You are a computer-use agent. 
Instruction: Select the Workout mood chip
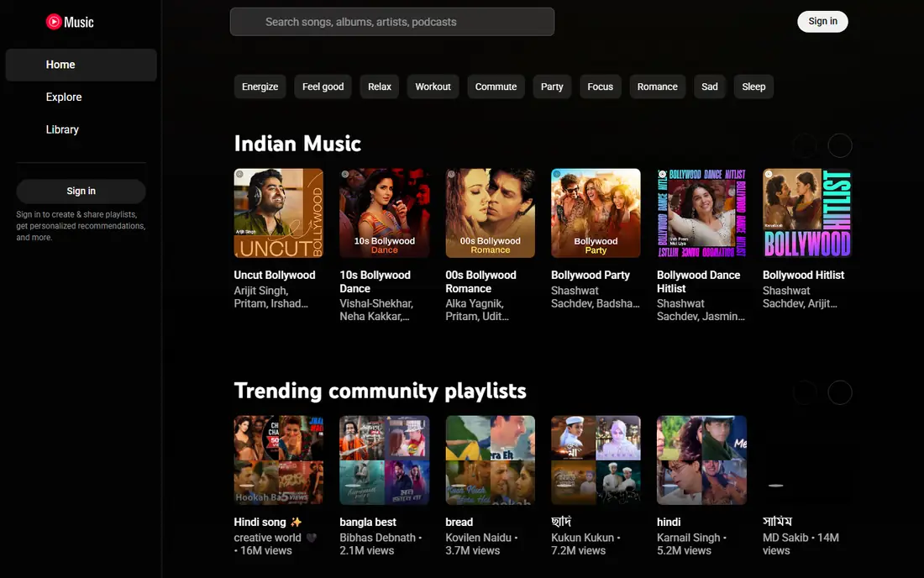pyautogui.click(x=433, y=87)
